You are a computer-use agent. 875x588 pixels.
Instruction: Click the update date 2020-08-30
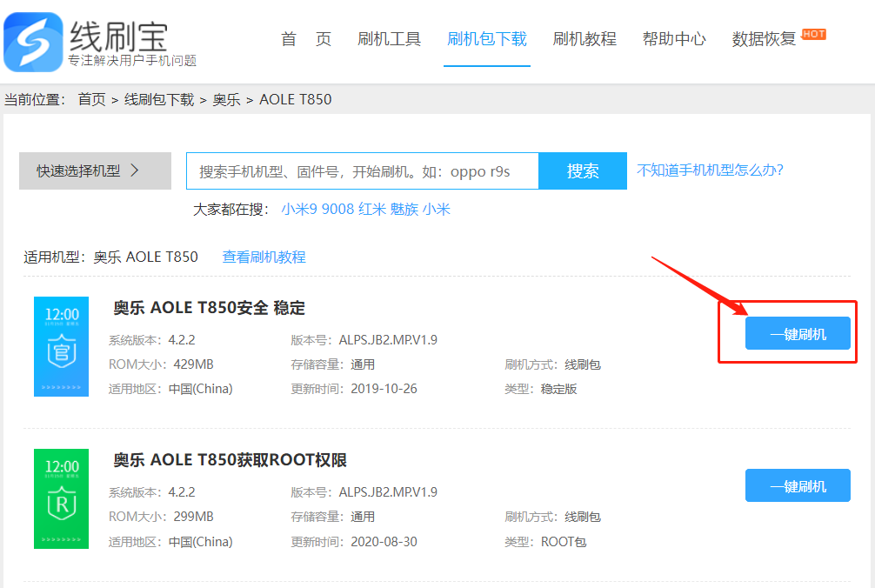tap(384, 542)
